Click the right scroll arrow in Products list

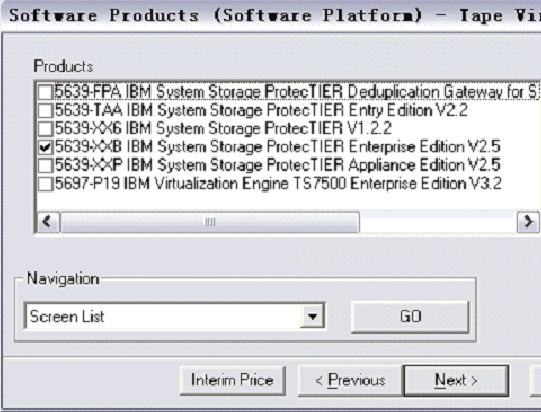[528, 222]
